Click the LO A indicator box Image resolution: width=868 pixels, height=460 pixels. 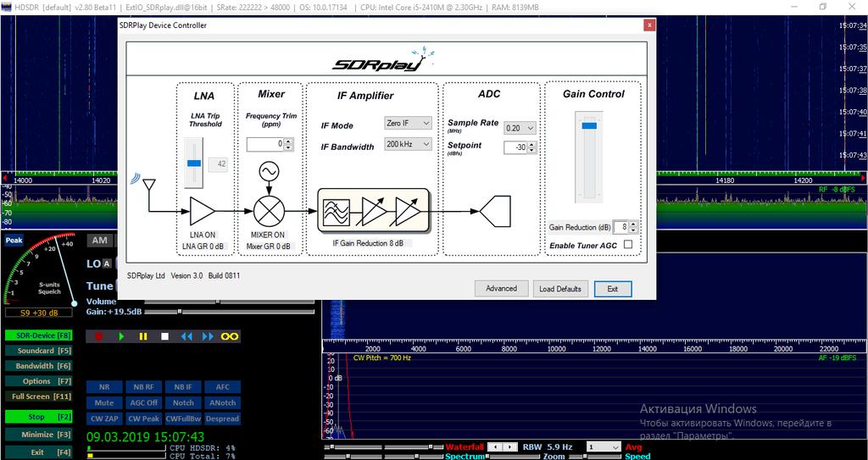tap(107, 264)
